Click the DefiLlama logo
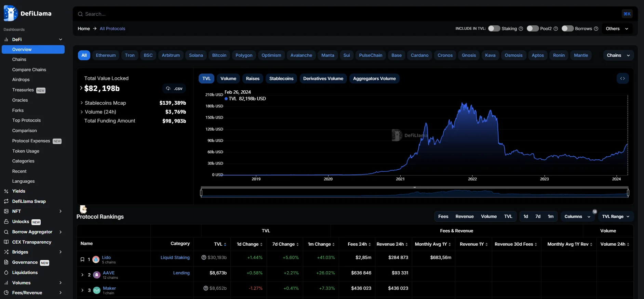Image resolution: width=644 pixels, height=299 pixels. tap(27, 13)
